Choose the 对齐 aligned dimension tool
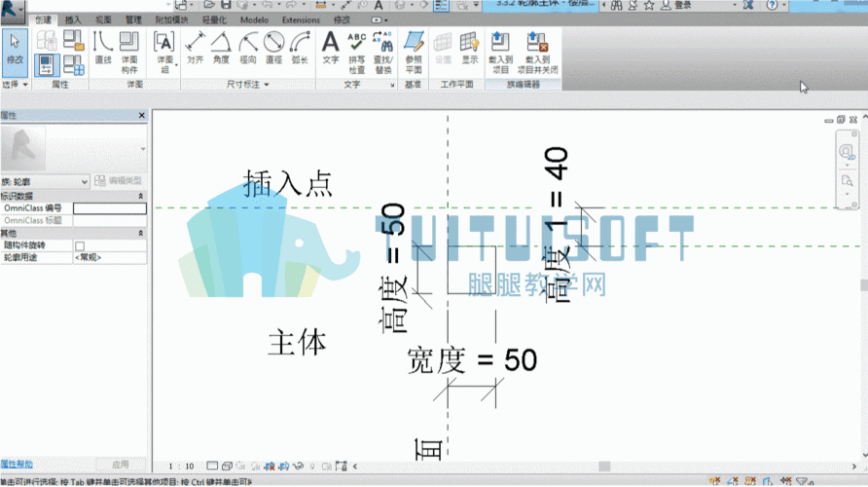Image resolution: width=868 pixels, height=487 pixels. 195,48
